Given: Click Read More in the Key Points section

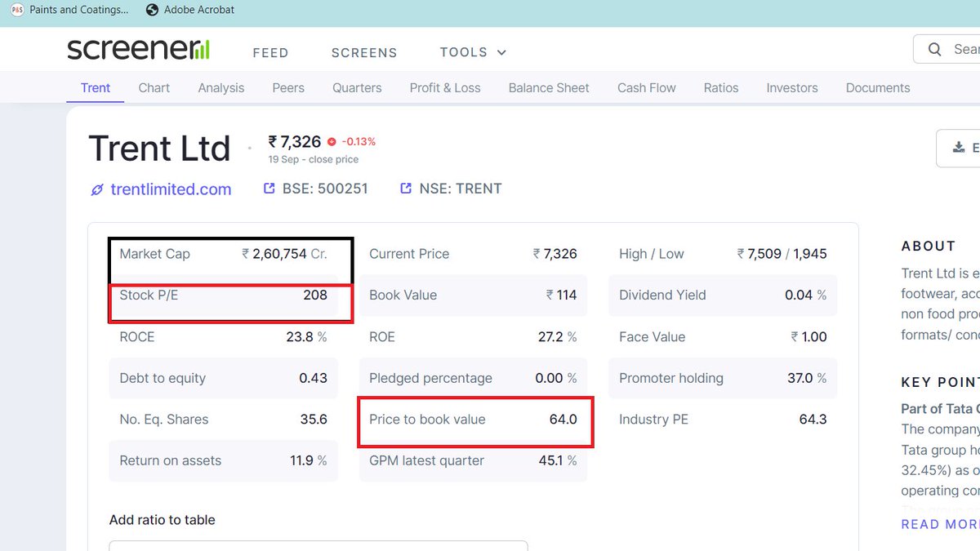Looking at the screenshot, I should click(x=940, y=524).
